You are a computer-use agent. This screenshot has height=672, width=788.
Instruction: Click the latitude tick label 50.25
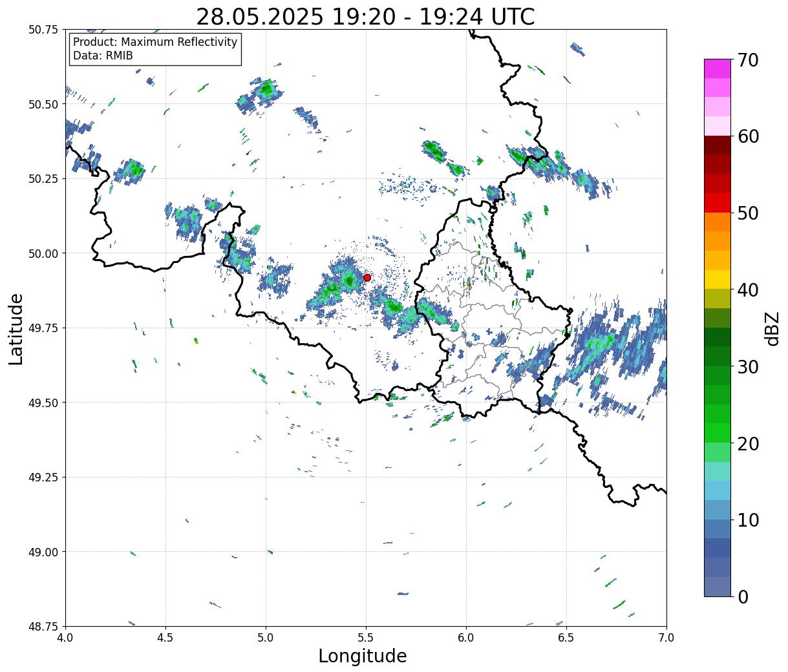43,179
